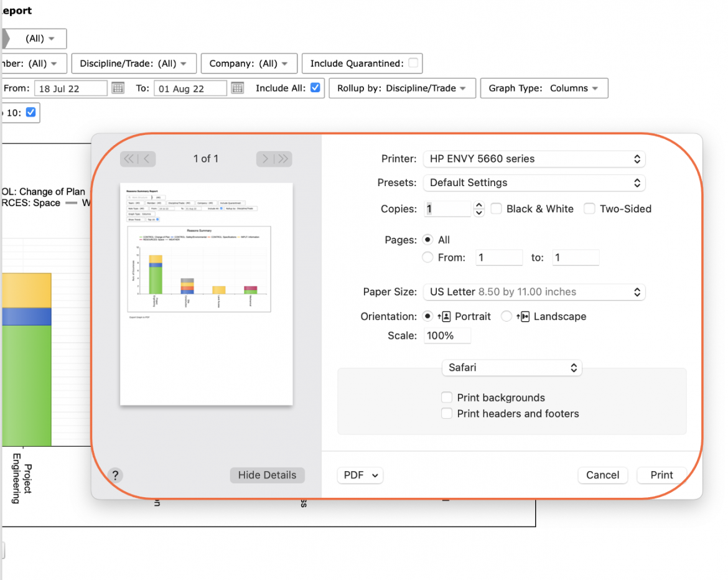728x580 pixels.
Task: Open the Graph Type dropdown
Action: [x=544, y=88]
